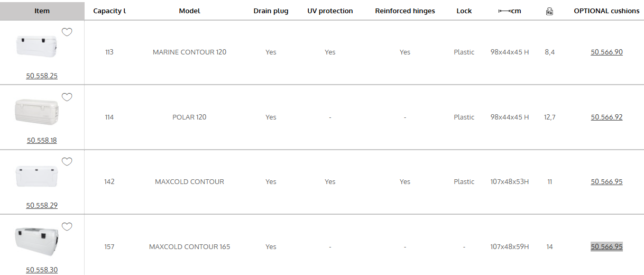Screen dimensions: 644x275
Task: Click the Item column header
Action: point(42,11)
